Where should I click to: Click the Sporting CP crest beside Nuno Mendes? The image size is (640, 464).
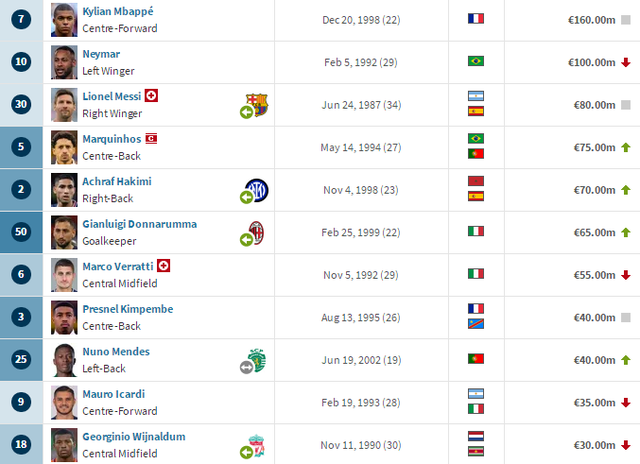[x=258, y=360]
